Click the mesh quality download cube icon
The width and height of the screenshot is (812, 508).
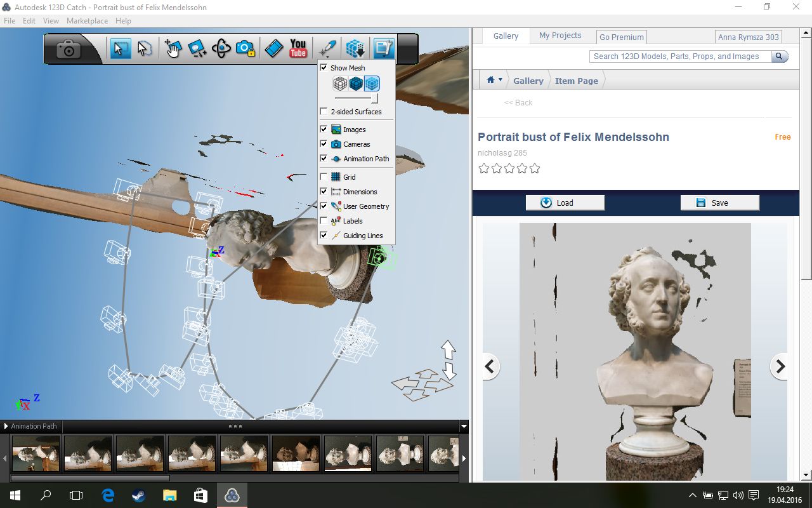coord(355,48)
